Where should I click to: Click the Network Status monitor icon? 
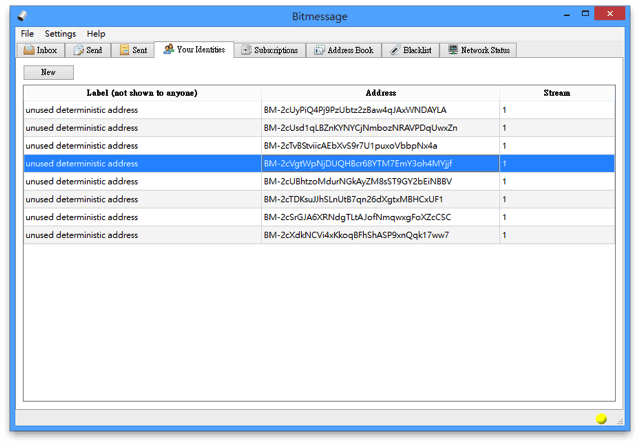coord(453,50)
